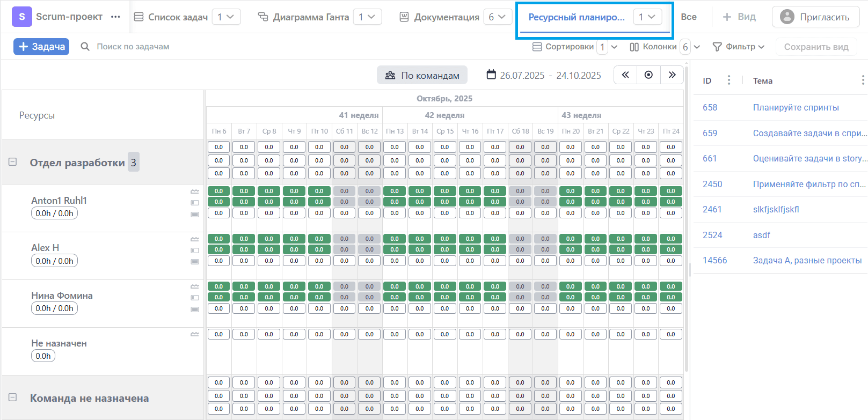
Task: Expand the Сортировки dropdown
Action: (614, 47)
